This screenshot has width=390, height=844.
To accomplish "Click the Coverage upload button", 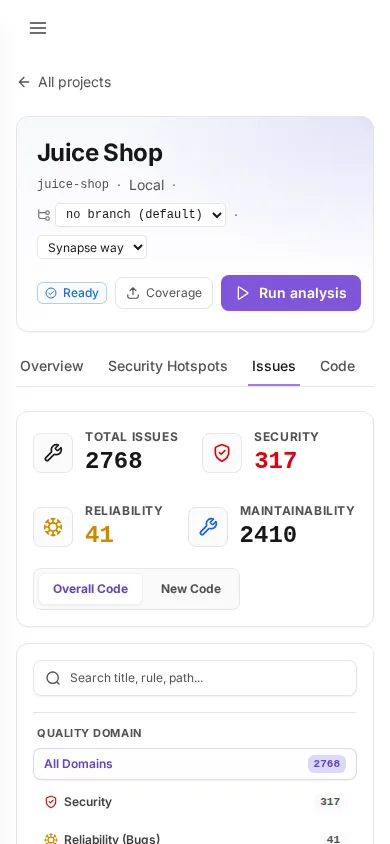I will point(164,293).
